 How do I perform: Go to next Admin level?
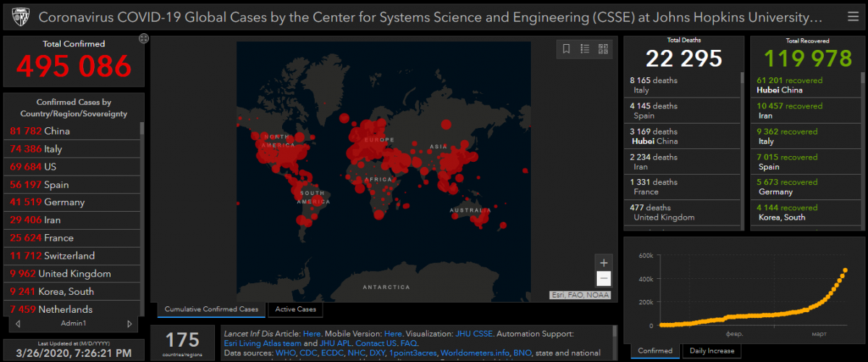coord(129,324)
